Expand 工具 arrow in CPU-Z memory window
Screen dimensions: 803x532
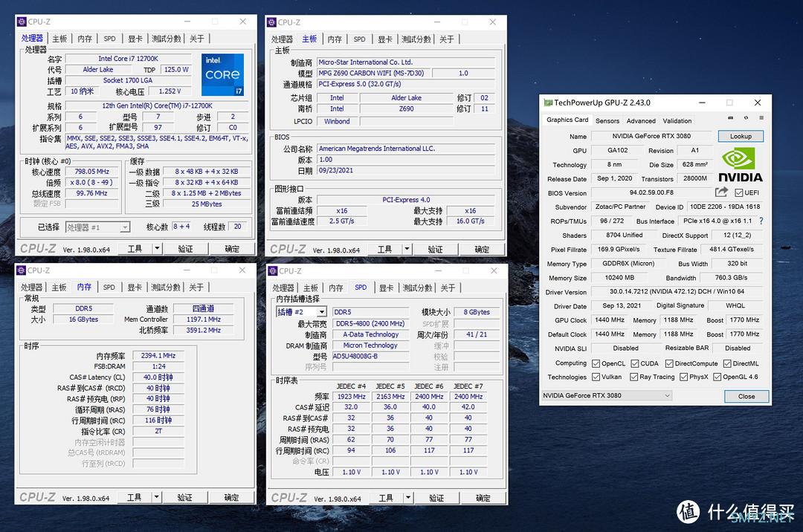coord(157,497)
